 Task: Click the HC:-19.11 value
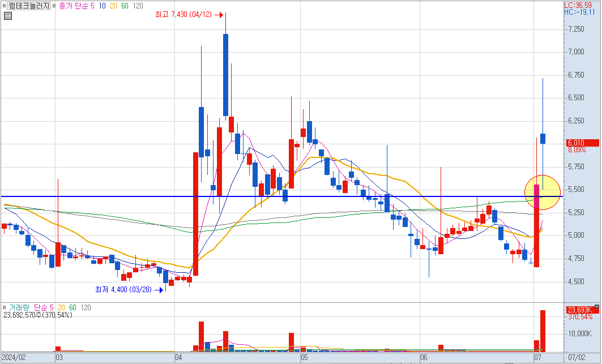(x=579, y=12)
